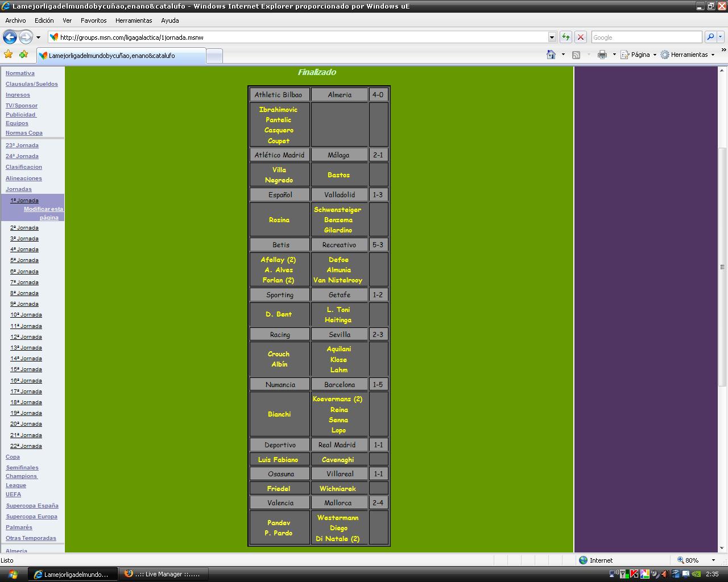Open the Print options dropdown arrow
Image resolution: width=728 pixels, height=582 pixels.
click(614, 55)
